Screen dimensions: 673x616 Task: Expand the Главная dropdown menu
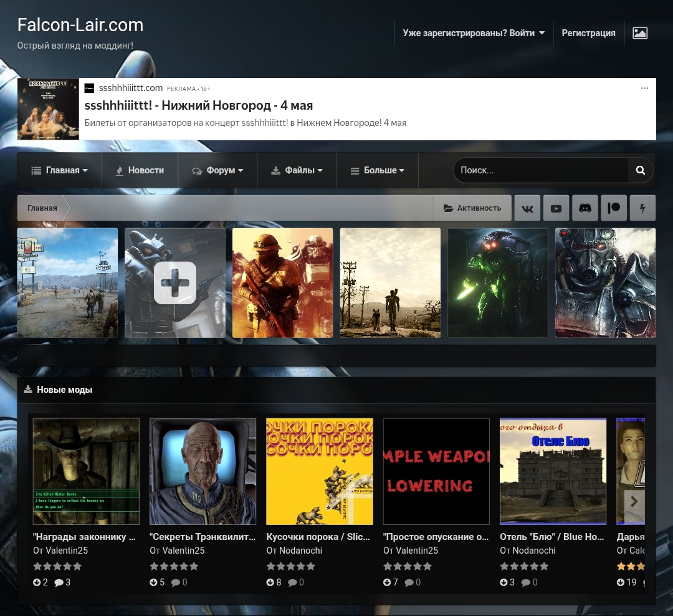tap(59, 170)
